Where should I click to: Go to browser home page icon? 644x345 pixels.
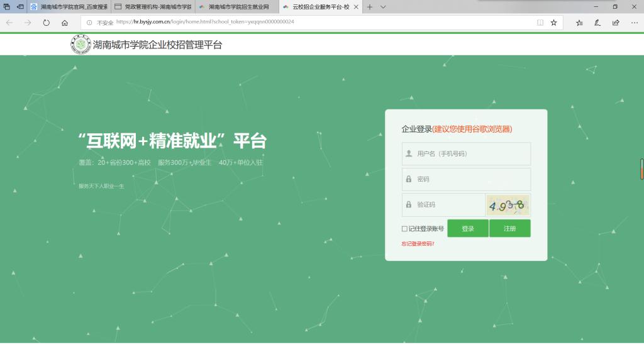pyautogui.click(x=65, y=23)
